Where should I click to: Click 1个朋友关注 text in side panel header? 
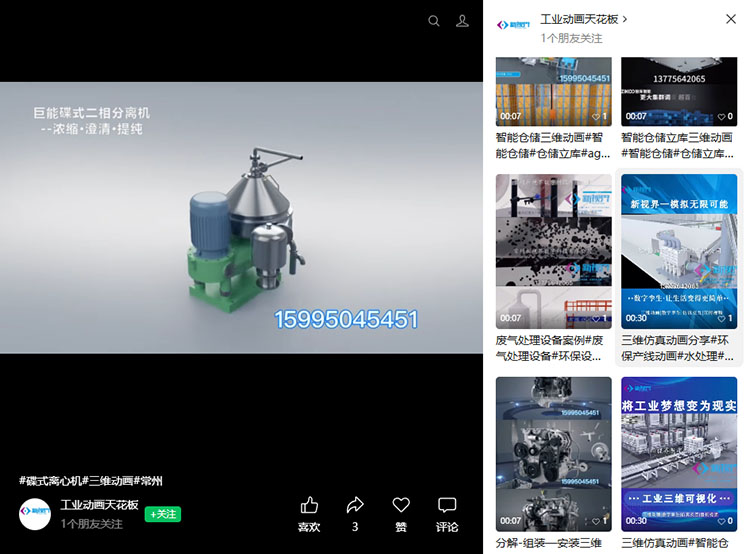571,38
